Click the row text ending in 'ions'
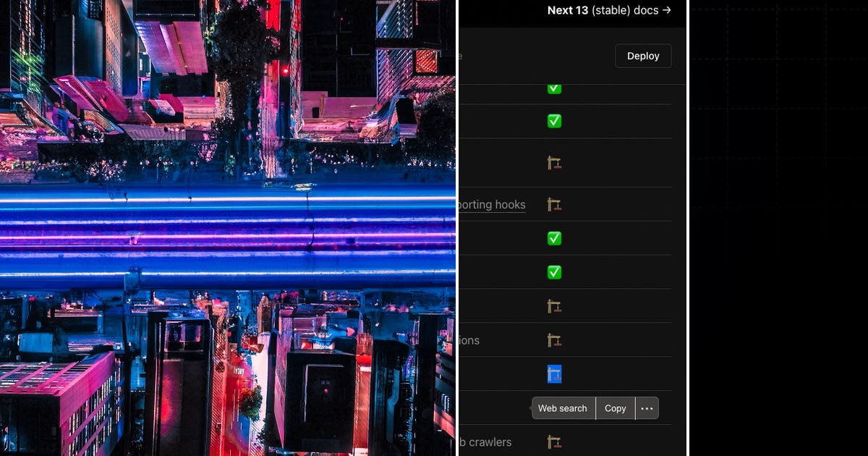This screenshot has height=456, width=868. 470,339
